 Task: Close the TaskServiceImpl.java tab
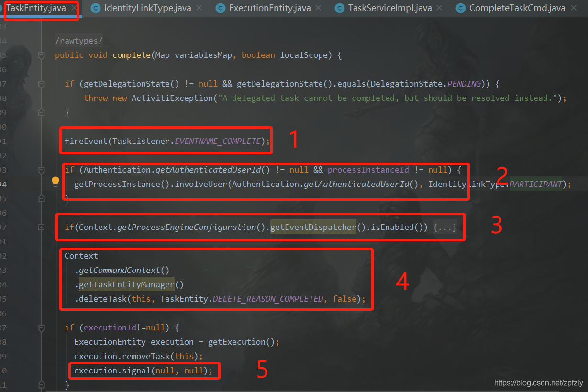(x=440, y=8)
